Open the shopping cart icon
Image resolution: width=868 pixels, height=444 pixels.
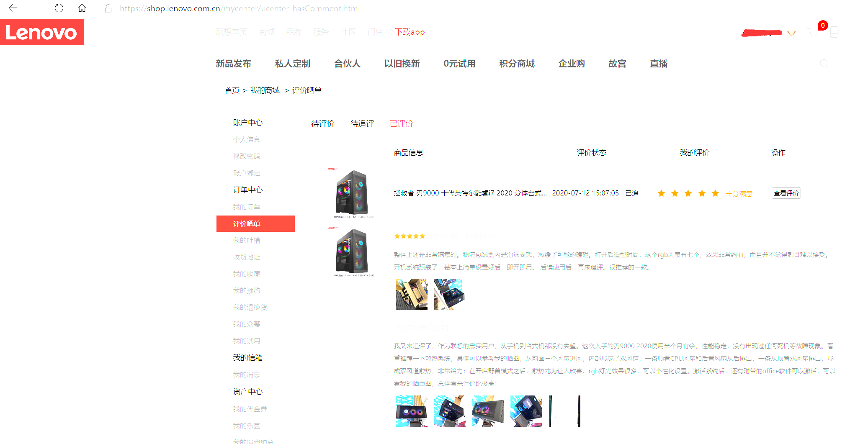click(813, 32)
